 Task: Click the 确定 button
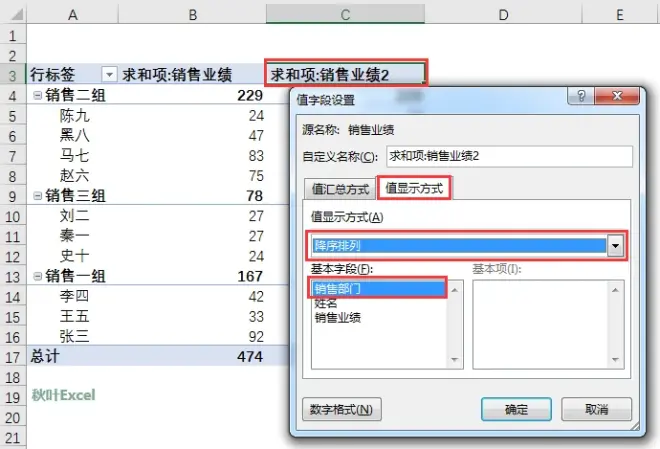point(516,409)
